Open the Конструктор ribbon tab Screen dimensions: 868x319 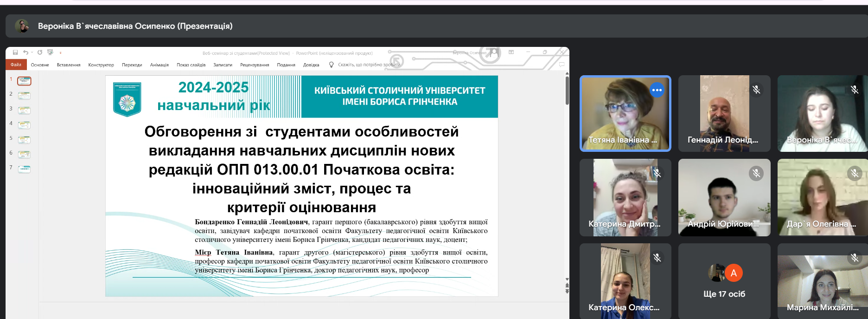pyautogui.click(x=101, y=65)
